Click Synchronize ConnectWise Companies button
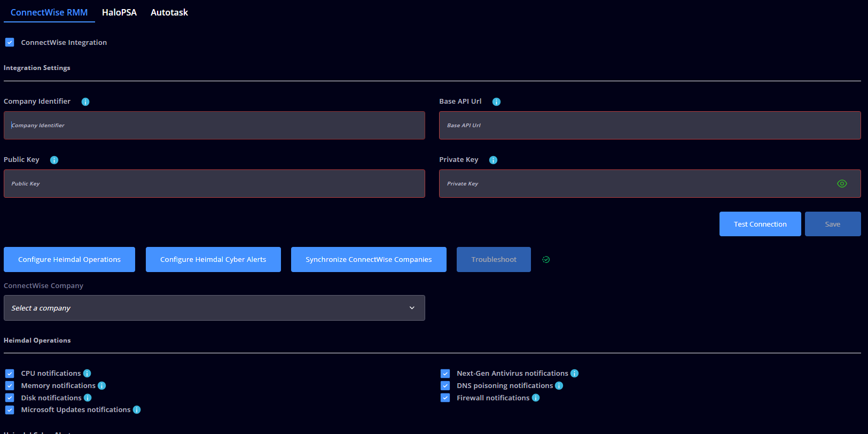 pyautogui.click(x=369, y=260)
